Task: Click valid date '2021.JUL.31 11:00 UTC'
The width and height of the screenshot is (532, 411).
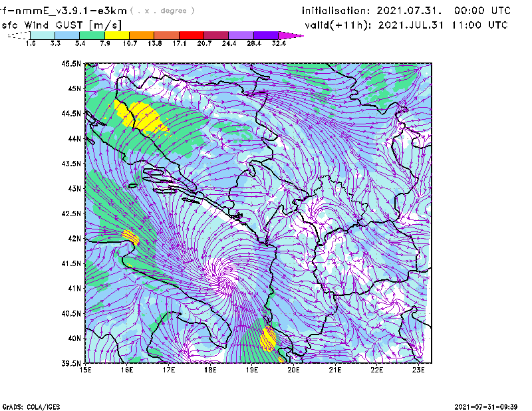Action: coord(443,25)
